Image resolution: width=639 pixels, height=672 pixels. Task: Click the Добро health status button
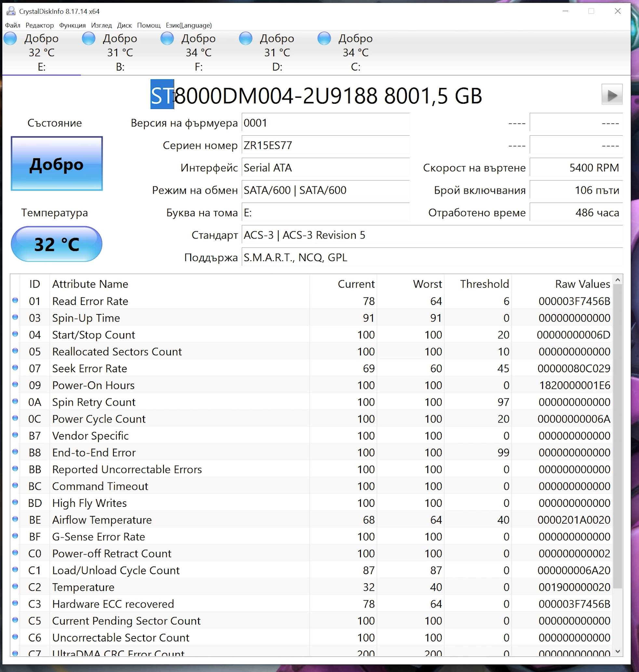[x=57, y=164]
